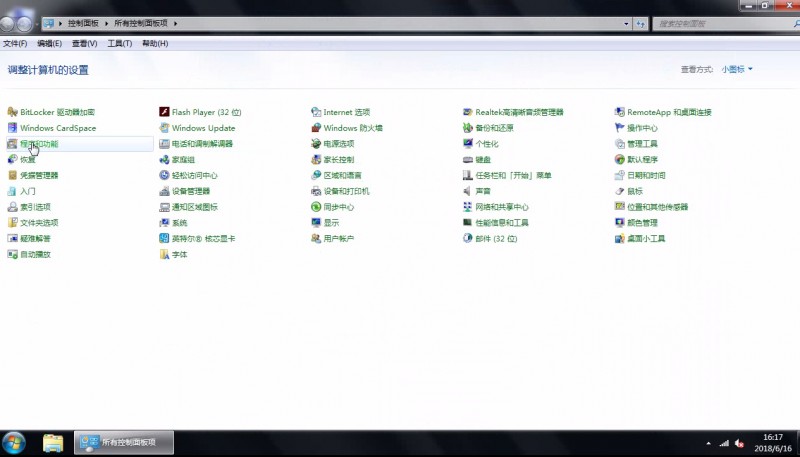The height and width of the screenshot is (457, 800).
Task: Click the 颜色管理 link
Action: pyautogui.click(x=642, y=223)
